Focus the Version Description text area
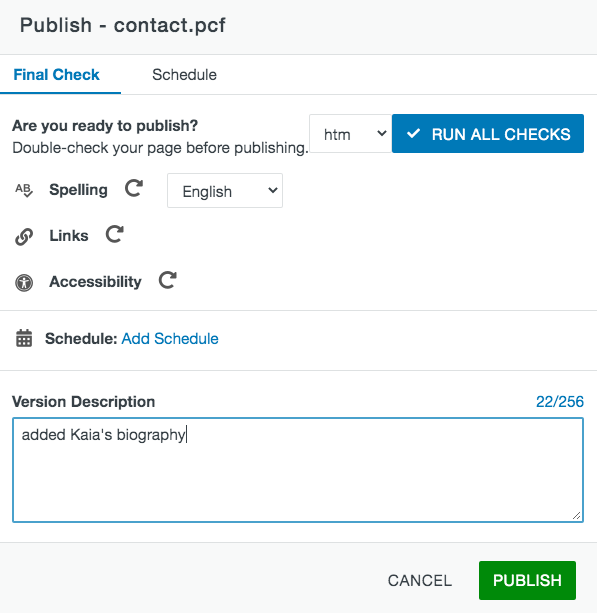Image resolution: width=597 pixels, height=613 pixels. 298,470
